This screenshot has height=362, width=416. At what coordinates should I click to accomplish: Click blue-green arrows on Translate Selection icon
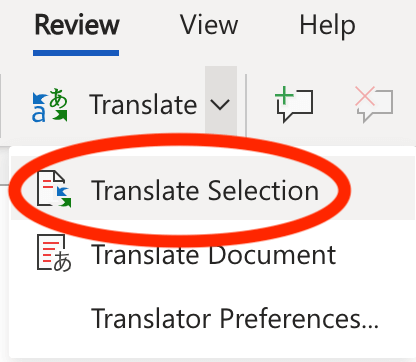pyautogui.click(x=64, y=197)
